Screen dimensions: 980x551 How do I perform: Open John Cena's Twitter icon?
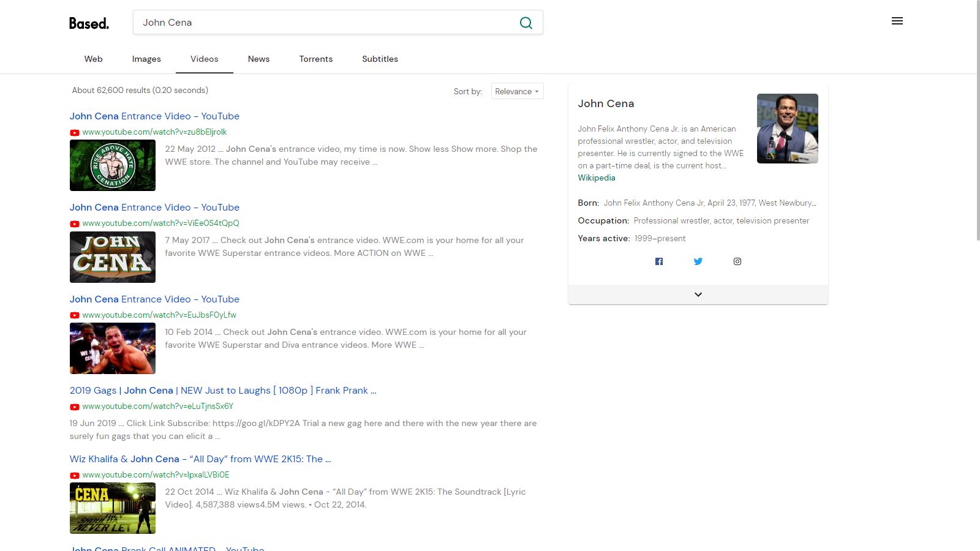(698, 261)
